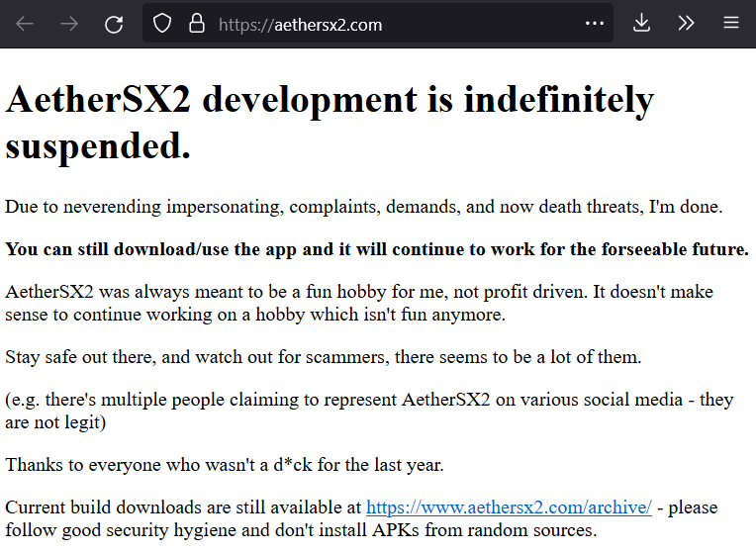Screen dimensions: 756x552
Task: Show more tools overflow chevron
Action: (686, 23)
